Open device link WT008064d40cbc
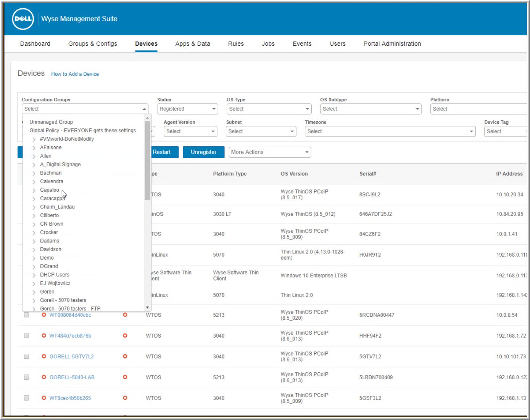The image size is (530, 420). point(70,315)
